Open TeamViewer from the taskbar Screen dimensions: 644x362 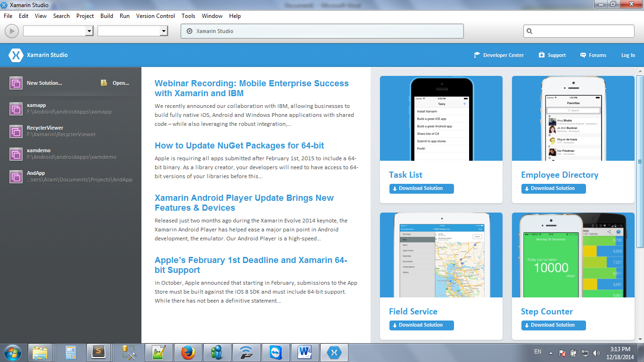click(x=276, y=353)
